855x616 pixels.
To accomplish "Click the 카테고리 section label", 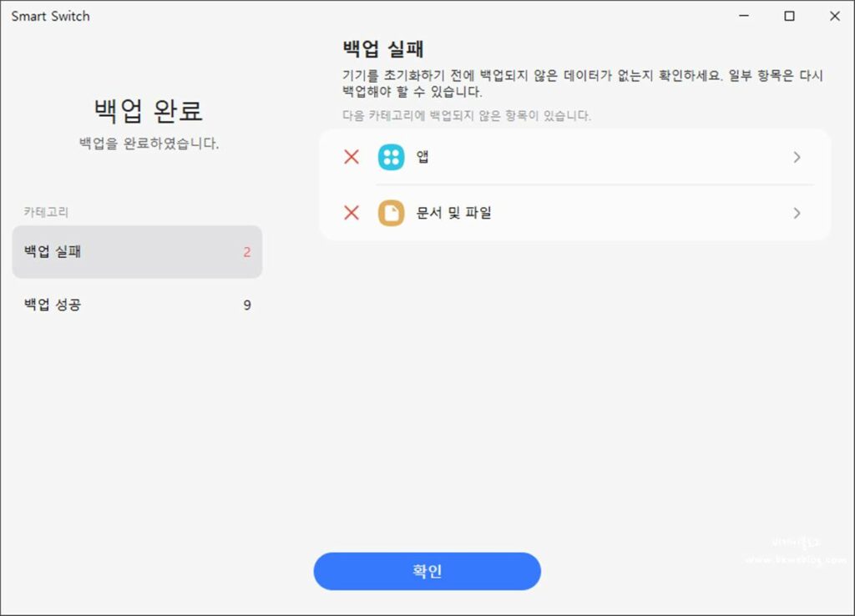I will pyautogui.click(x=46, y=212).
